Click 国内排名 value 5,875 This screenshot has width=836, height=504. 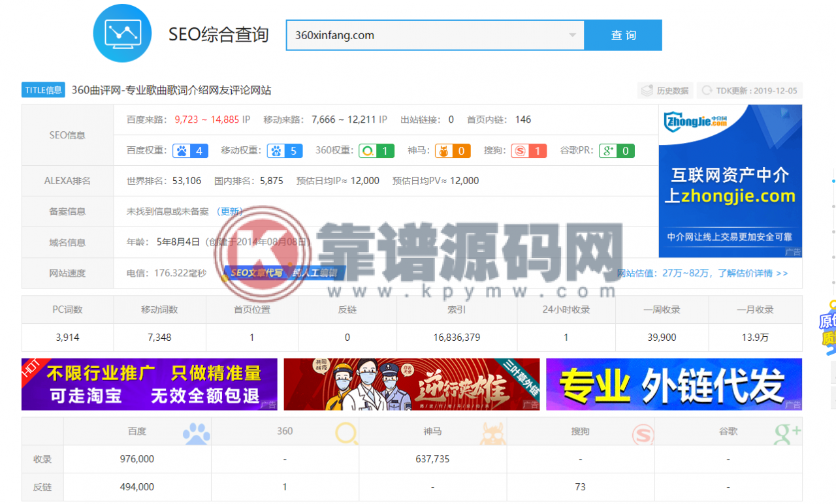click(x=272, y=181)
